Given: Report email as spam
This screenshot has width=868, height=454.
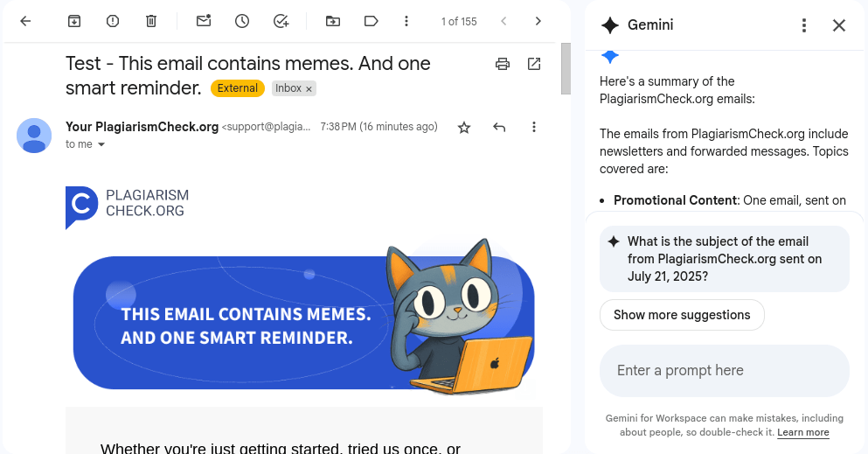Looking at the screenshot, I should point(113,21).
